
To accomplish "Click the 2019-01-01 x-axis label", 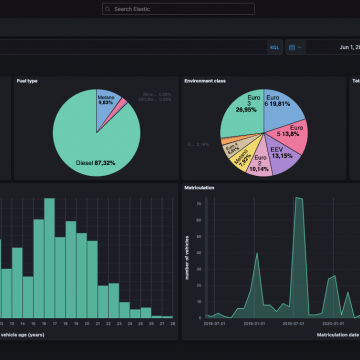I will tap(254, 323).
